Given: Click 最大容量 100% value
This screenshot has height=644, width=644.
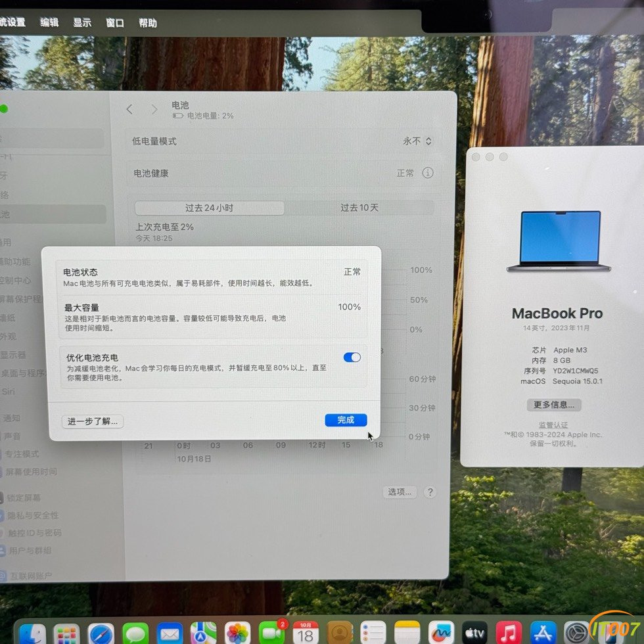Looking at the screenshot, I should pyautogui.click(x=349, y=307).
